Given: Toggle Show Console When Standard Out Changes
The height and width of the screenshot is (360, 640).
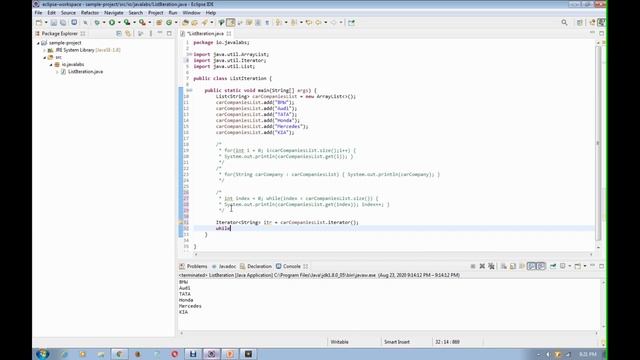Looking at the screenshot, I should [531, 266].
